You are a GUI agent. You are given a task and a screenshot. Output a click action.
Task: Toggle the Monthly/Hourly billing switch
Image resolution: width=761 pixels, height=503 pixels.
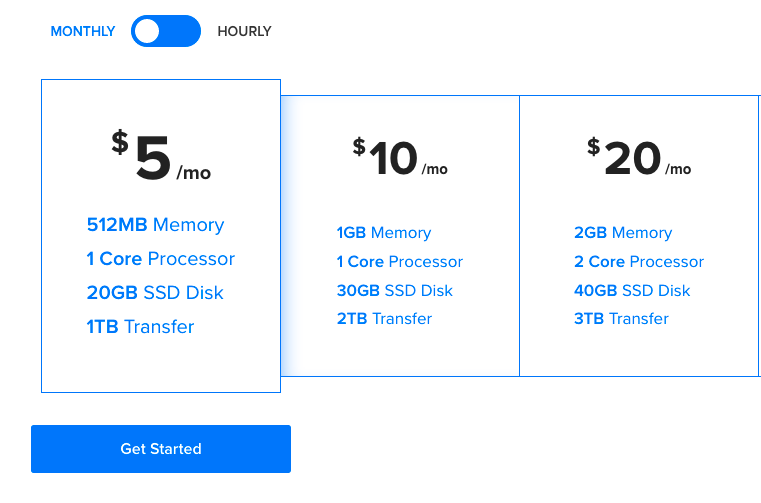(x=166, y=31)
